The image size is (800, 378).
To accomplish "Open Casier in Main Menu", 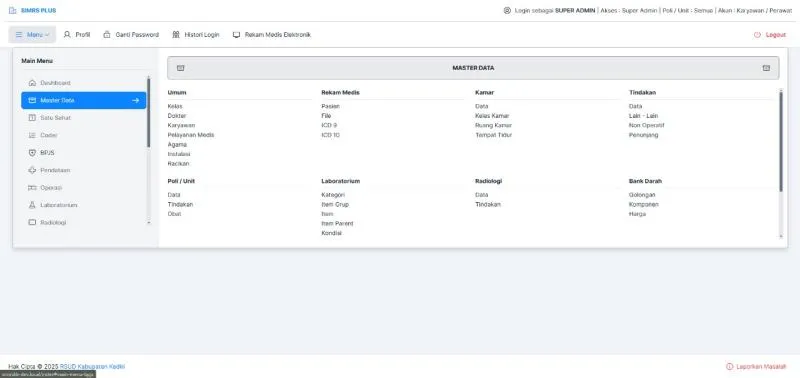I will point(84,135).
